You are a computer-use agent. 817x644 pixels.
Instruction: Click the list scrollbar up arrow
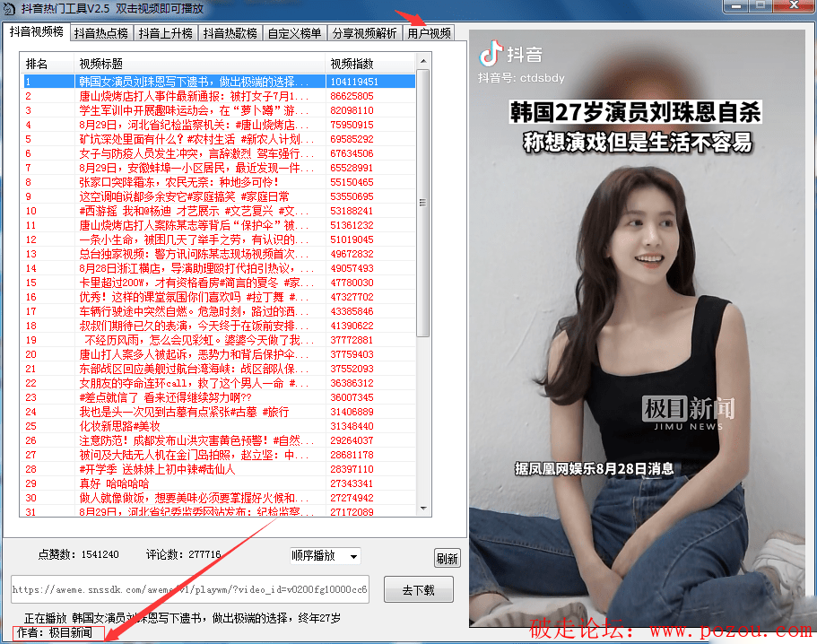(423, 63)
